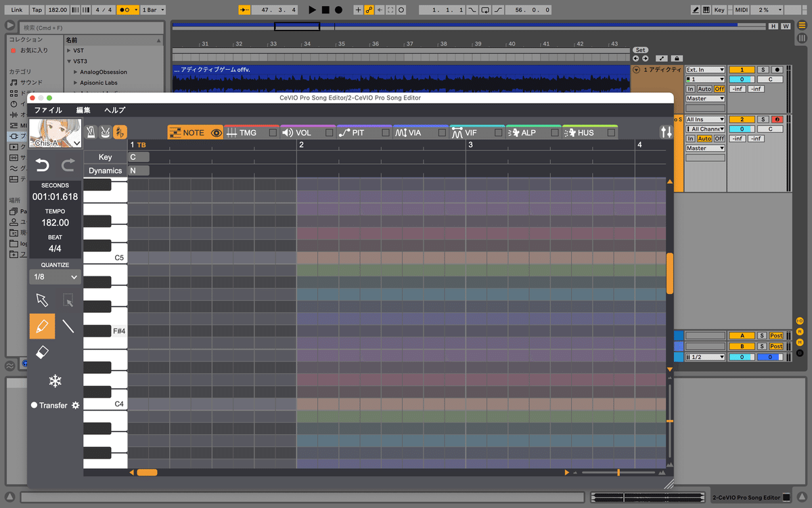
Task: Open the mixer sliders icon in CeVIO
Action: point(667,132)
